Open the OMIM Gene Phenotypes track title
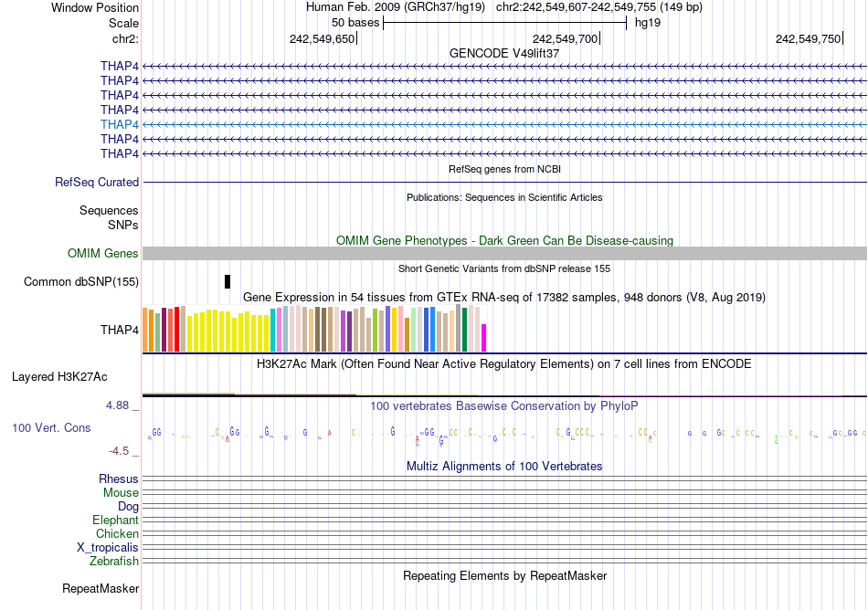 505,240
